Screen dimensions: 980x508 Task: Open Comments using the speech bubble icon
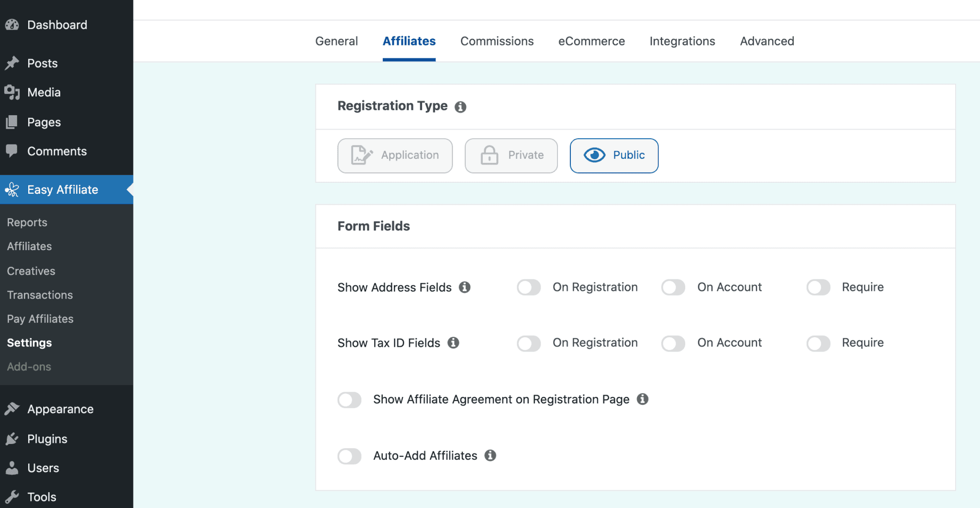click(x=12, y=151)
